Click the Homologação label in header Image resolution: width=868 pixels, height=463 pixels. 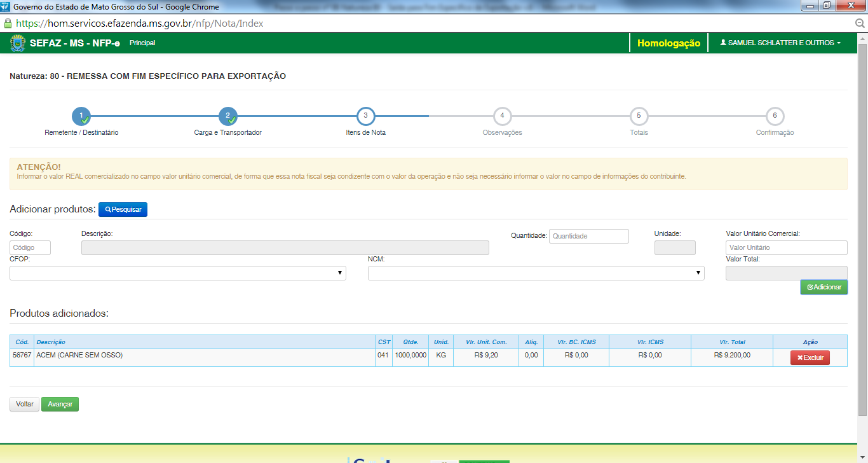(x=668, y=43)
